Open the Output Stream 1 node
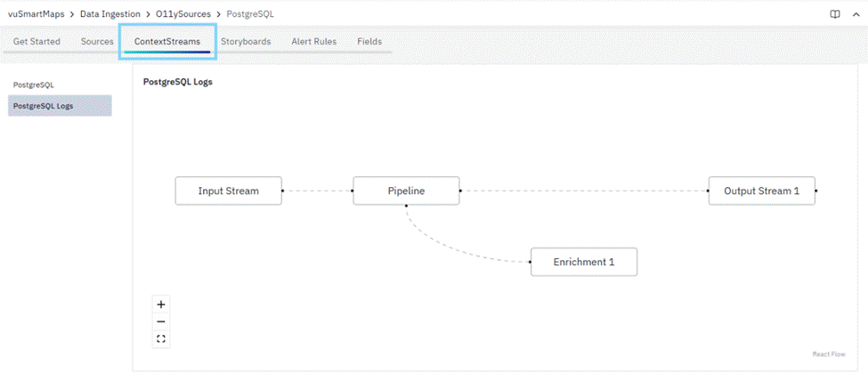Viewport: 868px width, 390px height. tap(761, 191)
